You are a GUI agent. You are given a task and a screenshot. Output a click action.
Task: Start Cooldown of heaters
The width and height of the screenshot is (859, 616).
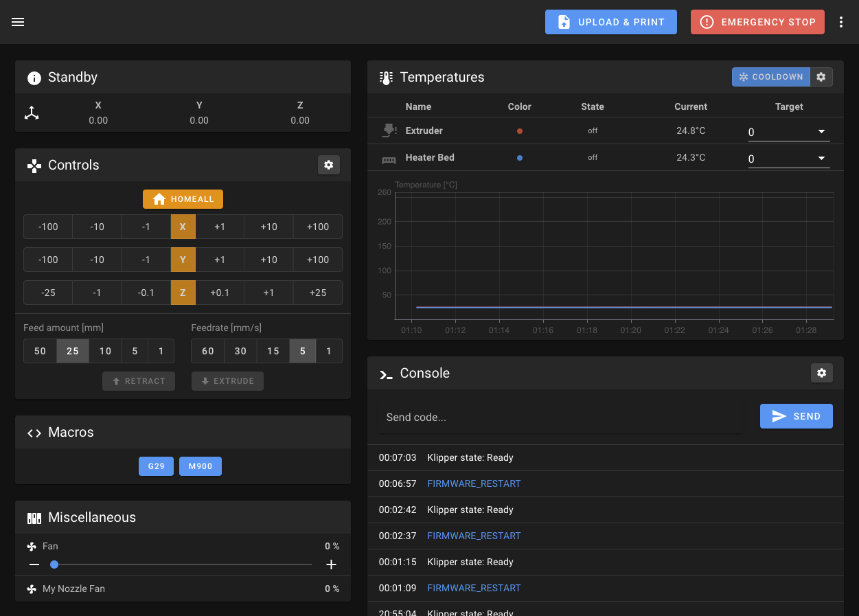[771, 77]
